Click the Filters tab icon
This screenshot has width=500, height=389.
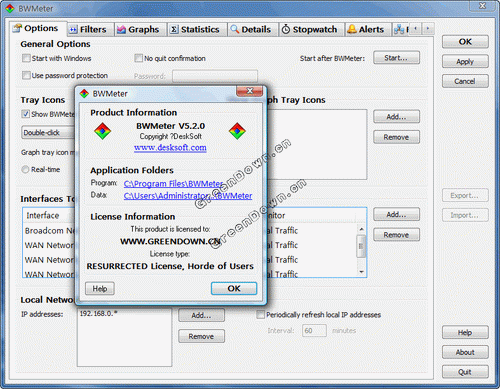coord(73,30)
